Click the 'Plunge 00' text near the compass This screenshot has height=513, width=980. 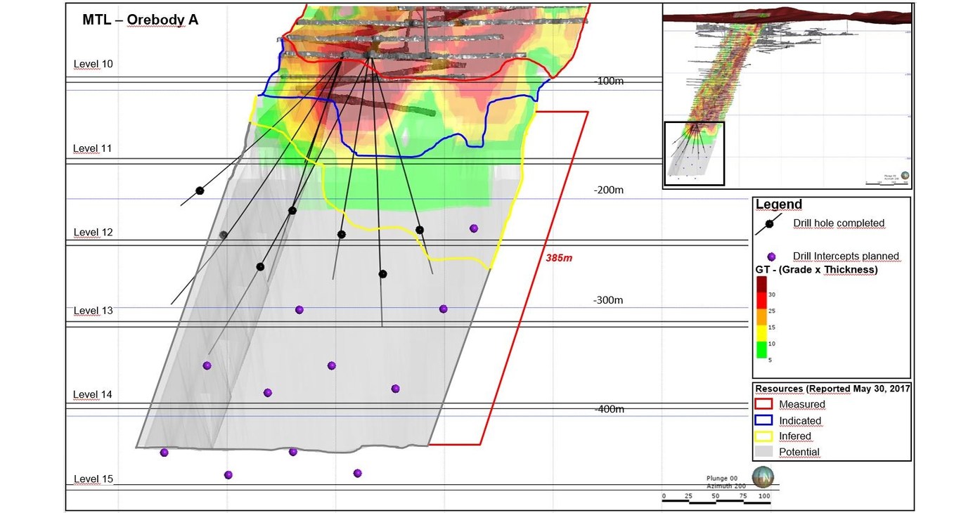(722, 478)
